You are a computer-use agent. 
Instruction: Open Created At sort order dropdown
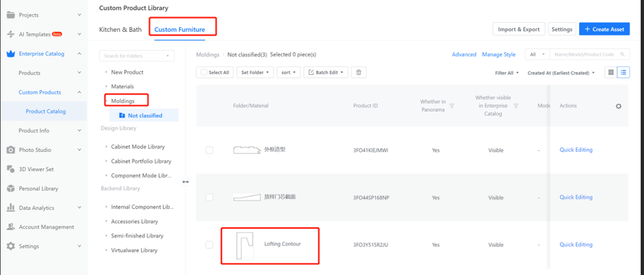(x=561, y=73)
